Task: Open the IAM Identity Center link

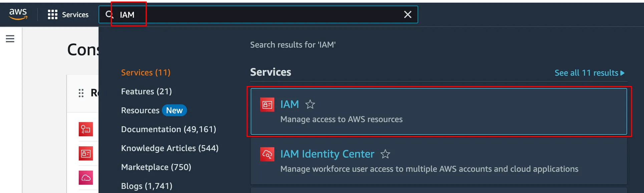Action: coord(327,154)
